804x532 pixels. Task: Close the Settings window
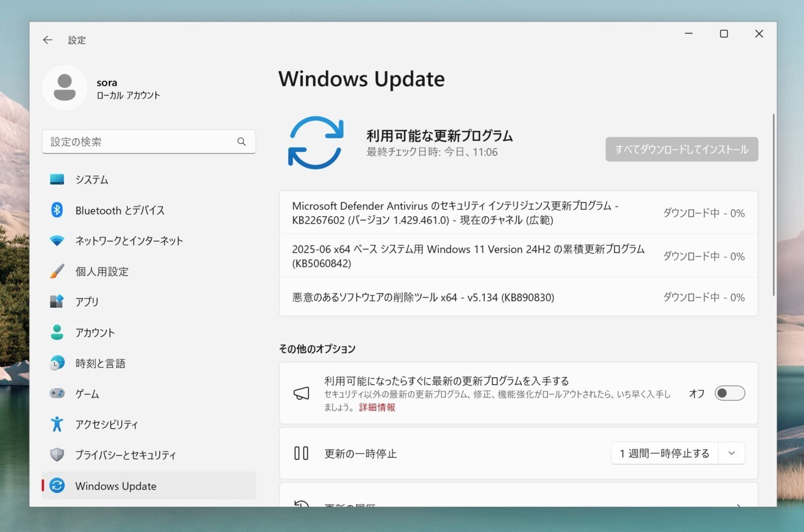[x=759, y=34]
